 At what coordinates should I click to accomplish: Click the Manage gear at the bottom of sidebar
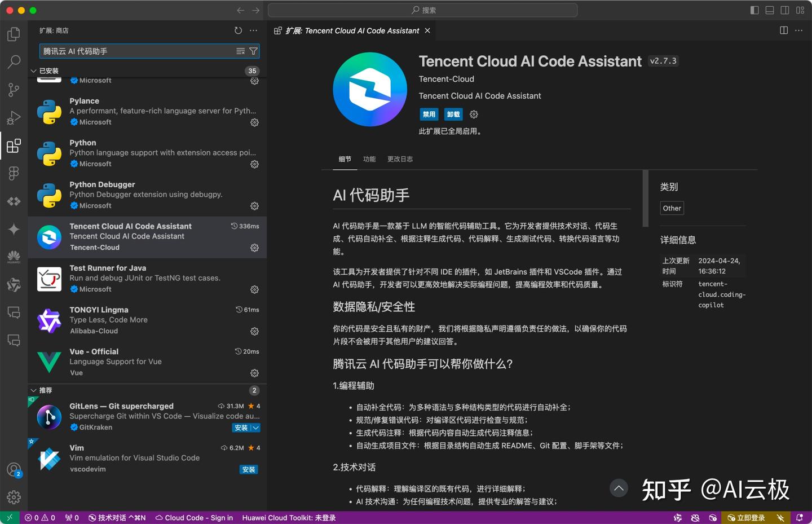14,497
